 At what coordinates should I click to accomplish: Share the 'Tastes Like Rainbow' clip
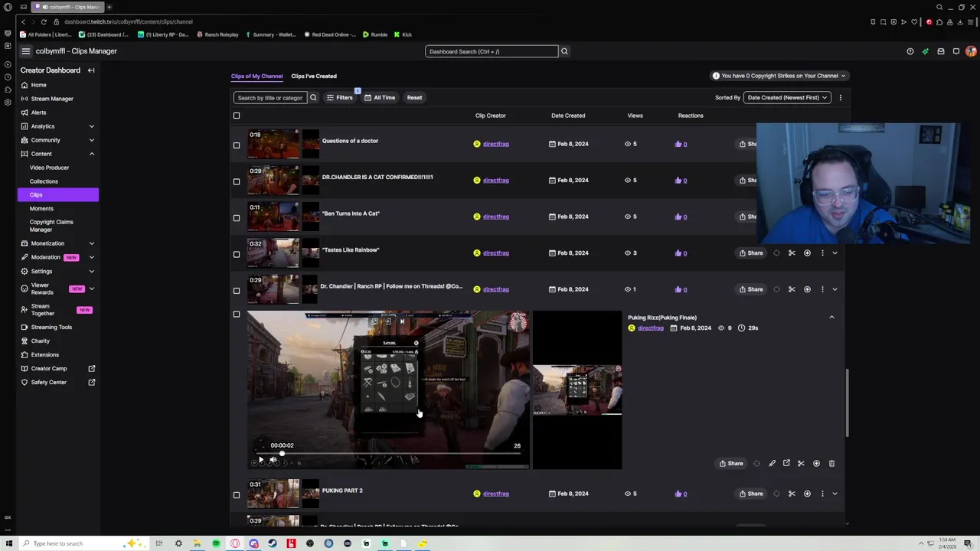(x=751, y=253)
